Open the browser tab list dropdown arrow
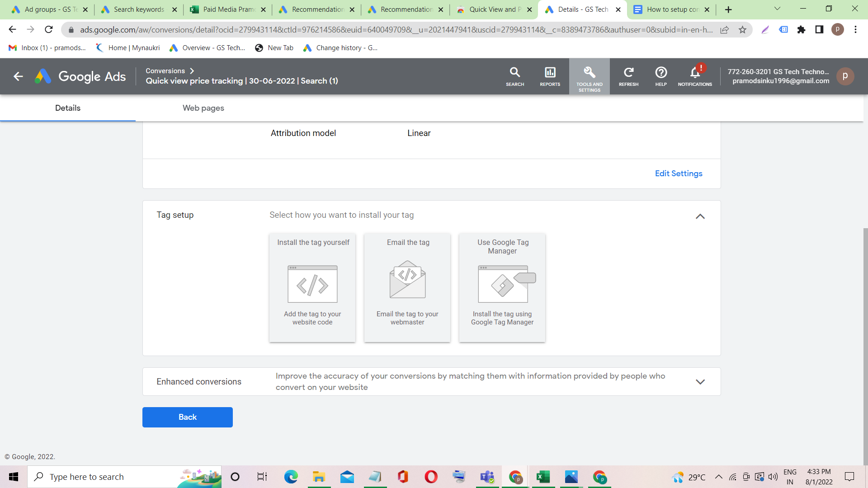Viewport: 868px width, 488px height. 777,9
